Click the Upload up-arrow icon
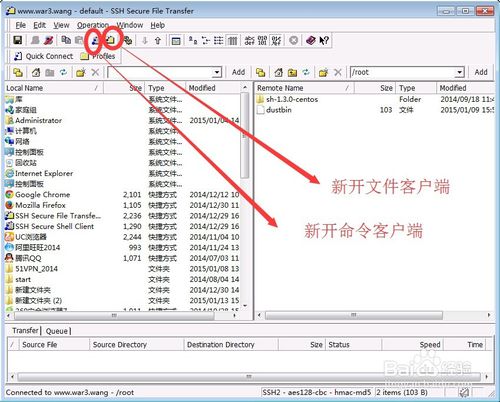 (158, 40)
